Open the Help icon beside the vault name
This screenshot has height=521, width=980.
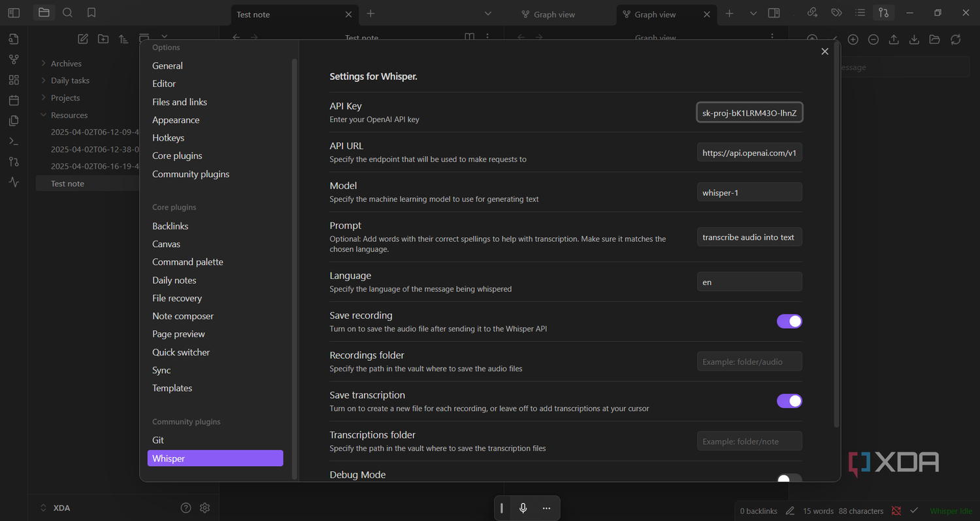(186, 508)
